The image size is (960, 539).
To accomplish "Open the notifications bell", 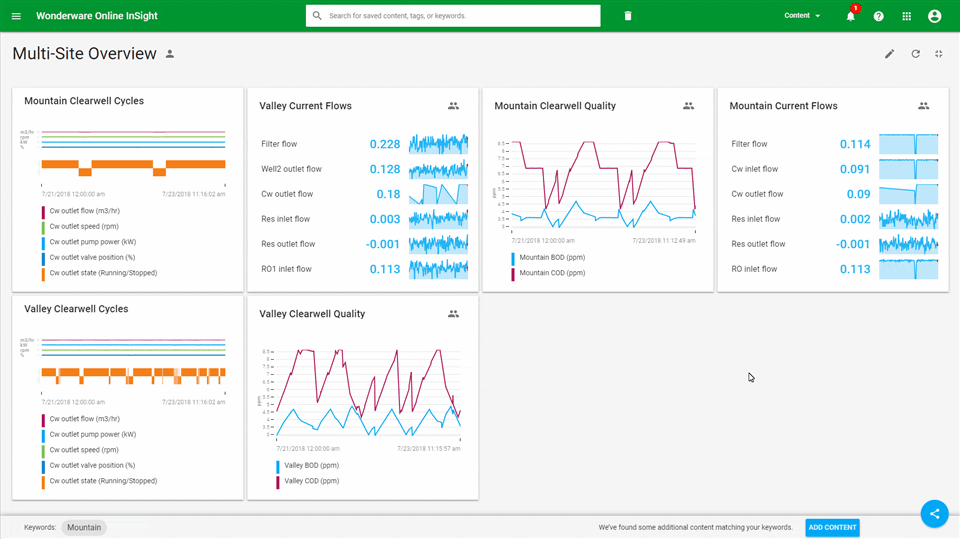I will point(850,16).
